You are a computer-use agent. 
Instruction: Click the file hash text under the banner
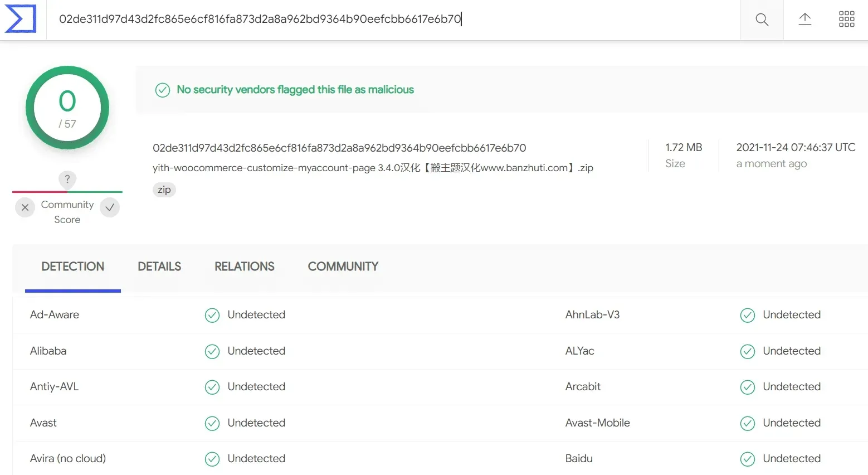[339, 148]
